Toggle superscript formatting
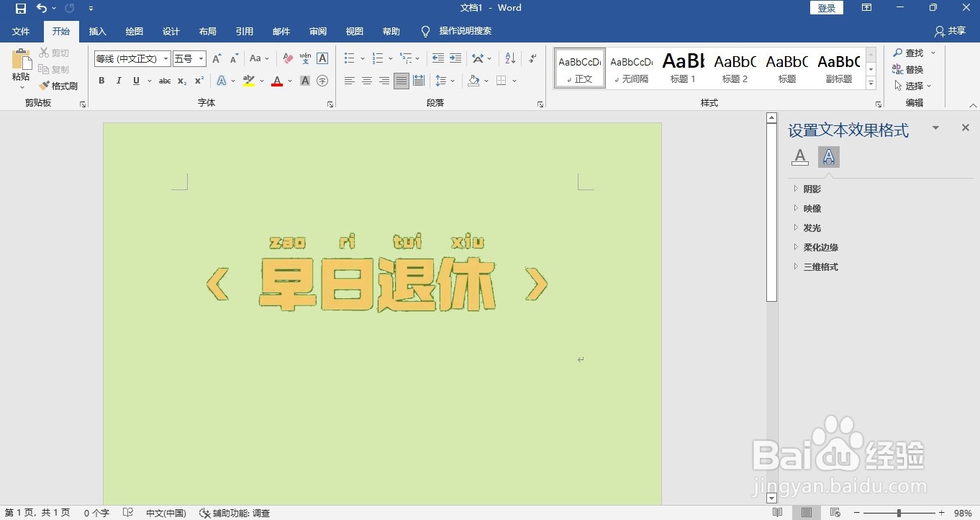Image resolution: width=980 pixels, height=520 pixels. pos(199,81)
